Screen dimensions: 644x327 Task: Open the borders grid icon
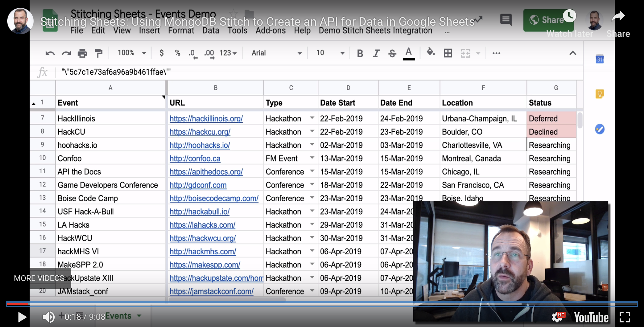[x=448, y=53]
